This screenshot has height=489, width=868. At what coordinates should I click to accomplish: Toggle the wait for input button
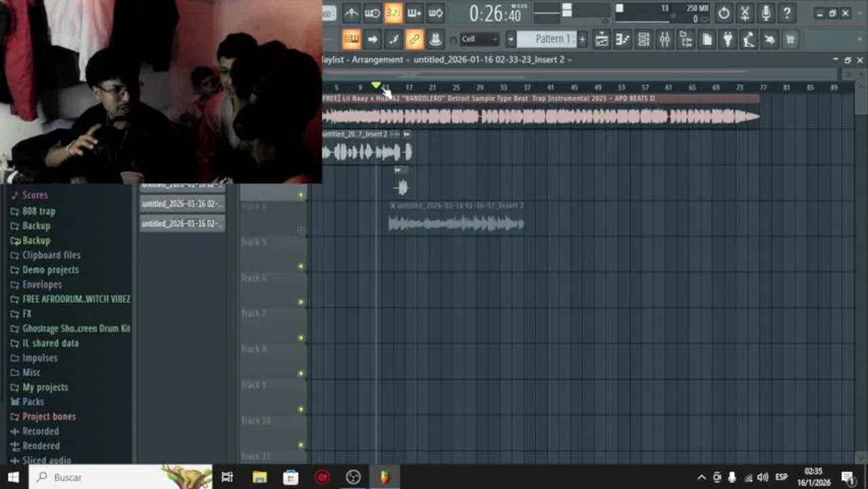pos(372,13)
